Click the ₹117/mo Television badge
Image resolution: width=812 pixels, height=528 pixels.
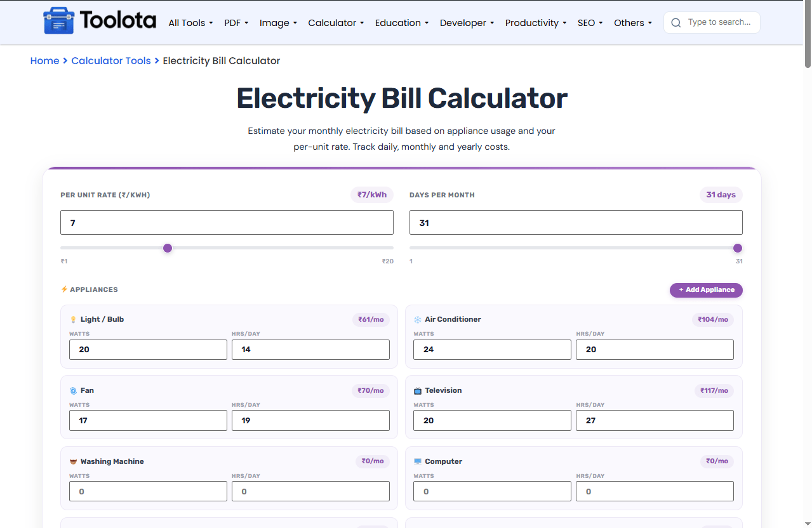tap(714, 390)
